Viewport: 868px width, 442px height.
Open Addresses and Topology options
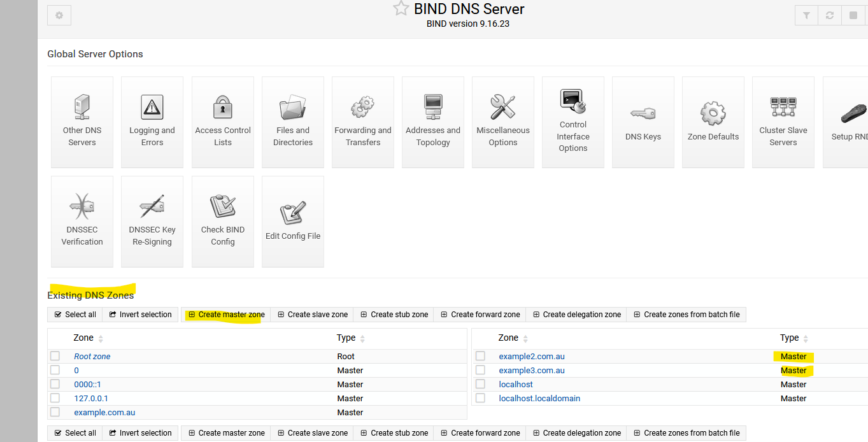coord(433,122)
